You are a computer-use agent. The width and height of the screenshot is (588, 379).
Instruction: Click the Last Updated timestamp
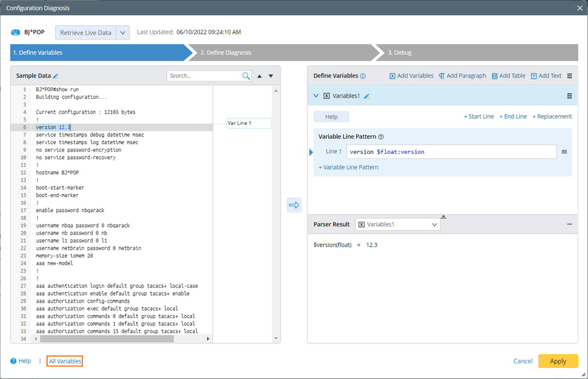pyautogui.click(x=209, y=32)
